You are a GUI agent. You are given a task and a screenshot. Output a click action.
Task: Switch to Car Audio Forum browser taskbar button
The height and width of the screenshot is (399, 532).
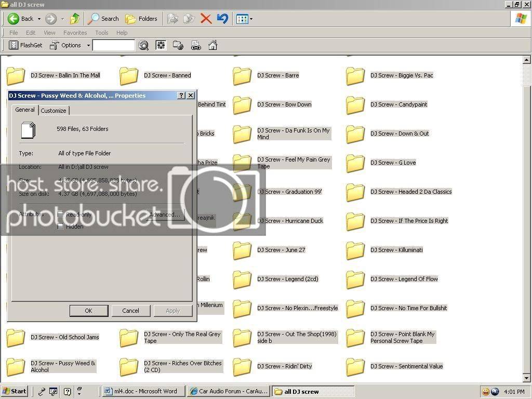tap(229, 391)
